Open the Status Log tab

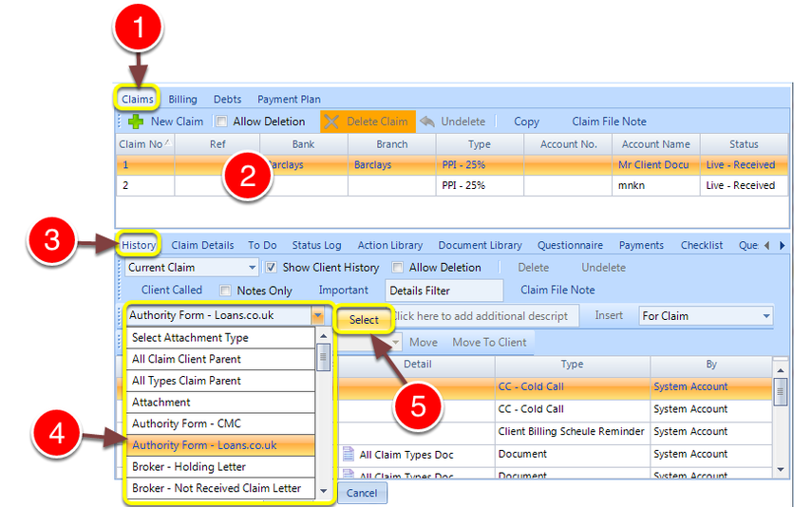coord(316,245)
